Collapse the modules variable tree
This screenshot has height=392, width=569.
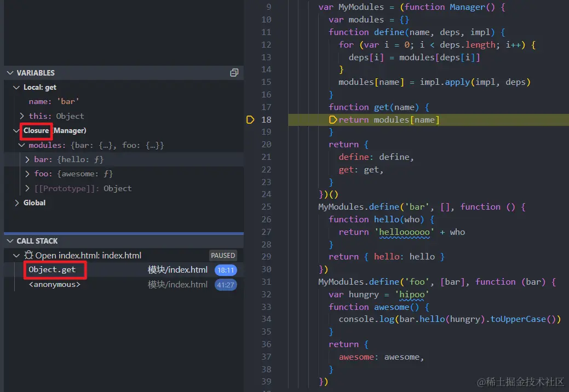22,145
